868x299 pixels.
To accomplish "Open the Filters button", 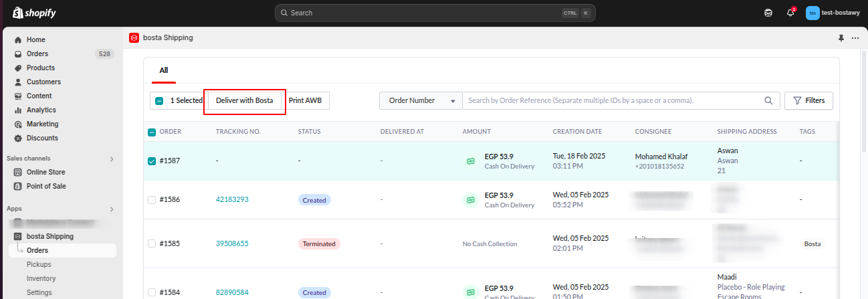I will [x=808, y=100].
